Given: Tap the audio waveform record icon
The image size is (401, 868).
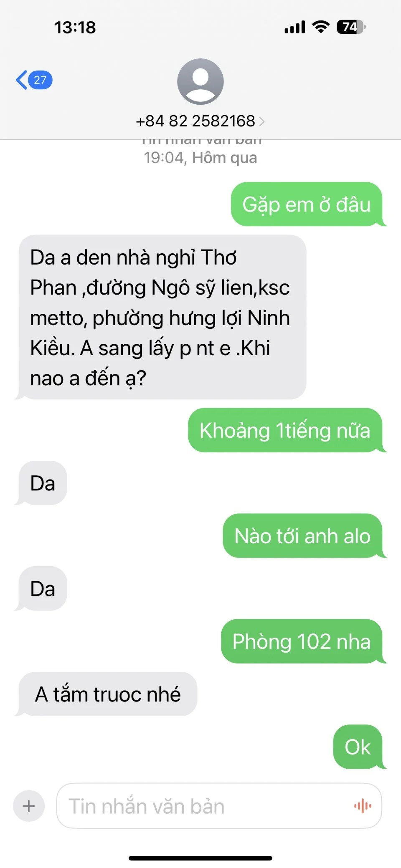Looking at the screenshot, I should 363,806.
